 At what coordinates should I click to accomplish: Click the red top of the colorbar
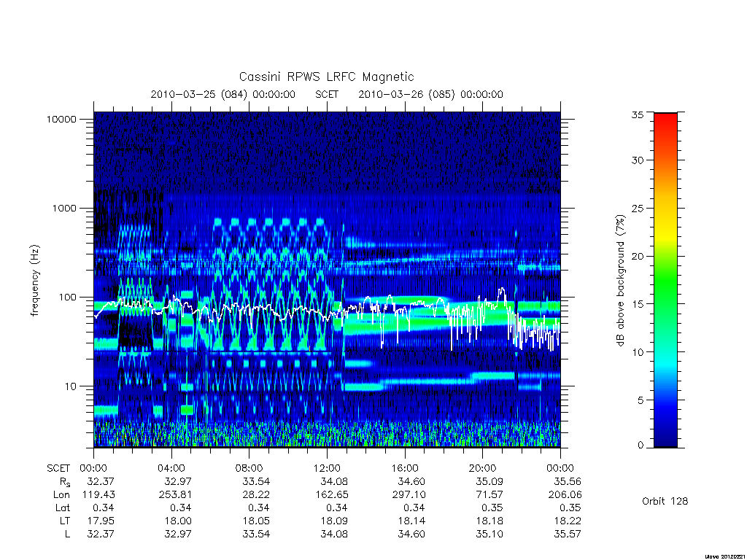(x=665, y=119)
